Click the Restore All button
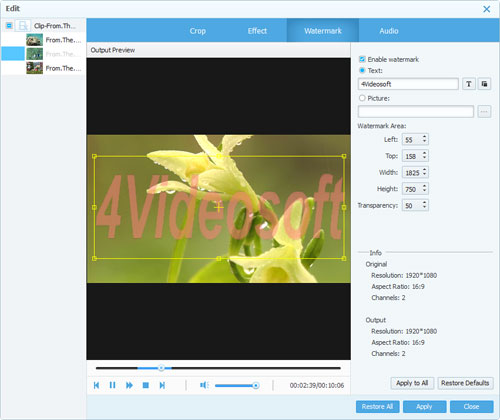The height and width of the screenshot is (420, 500). pyautogui.click(x=377, y=407)
